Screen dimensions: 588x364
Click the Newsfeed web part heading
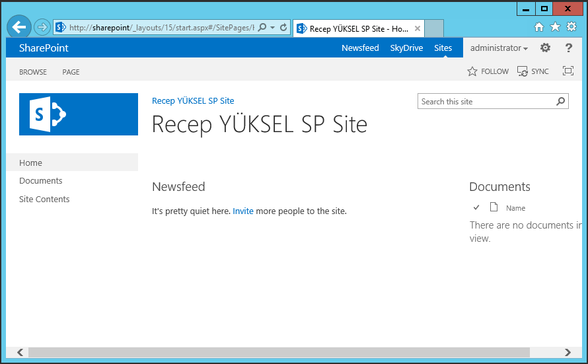click(x=178, y=187)
